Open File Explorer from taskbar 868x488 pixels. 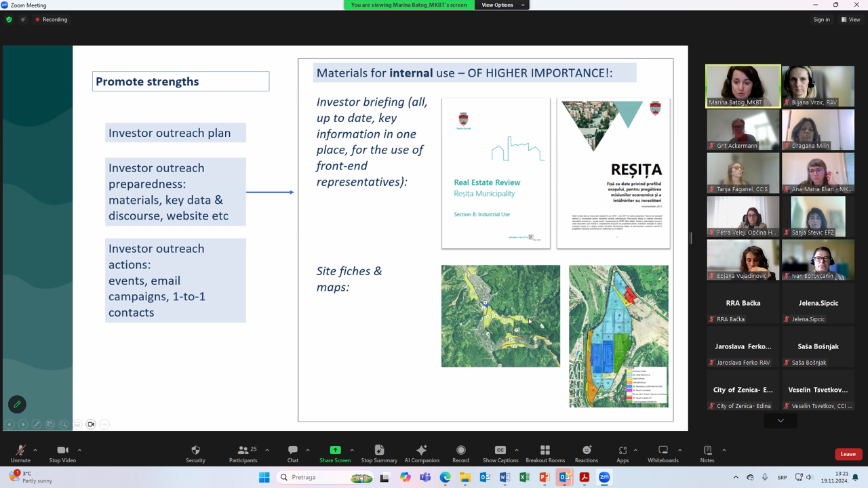coord(465,477)
